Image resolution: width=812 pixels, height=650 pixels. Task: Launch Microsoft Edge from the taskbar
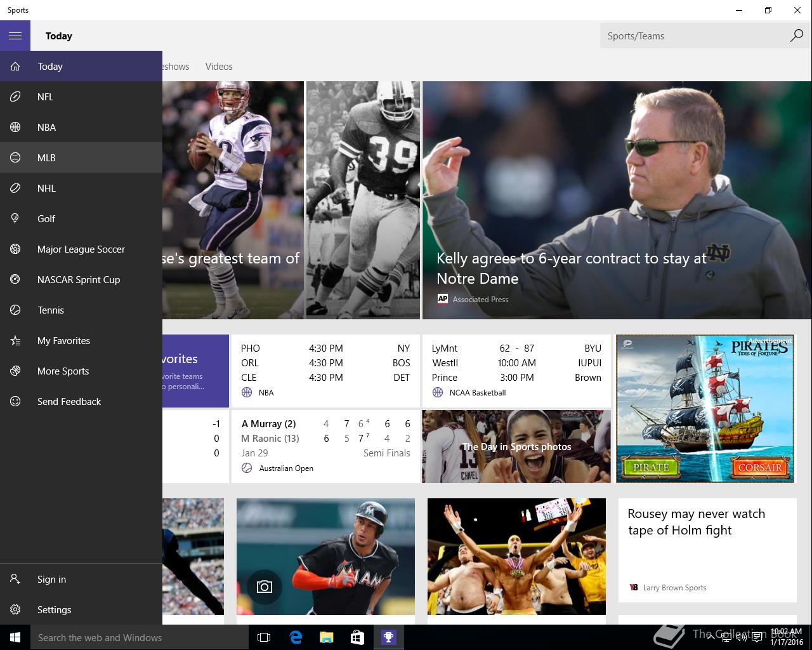tap(296, 637)
